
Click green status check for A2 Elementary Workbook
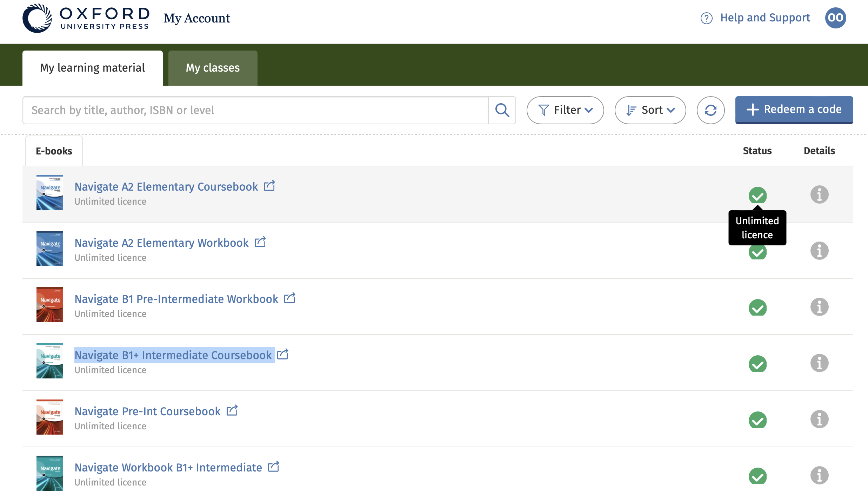point(757,252)
